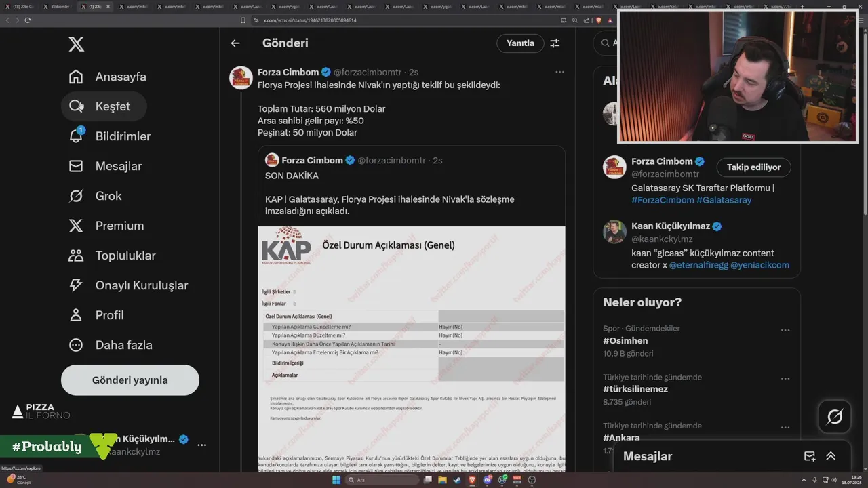Open account menu dots beside Kaan Küçükyılmaz

click(201, 445)
